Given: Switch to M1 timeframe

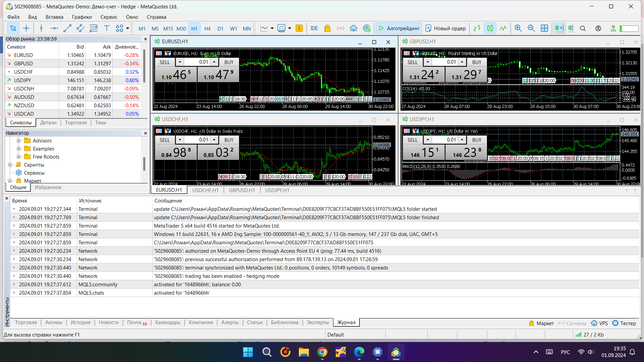Looking at the screenshot, I should pyautogui.click(x=142, y=28).
